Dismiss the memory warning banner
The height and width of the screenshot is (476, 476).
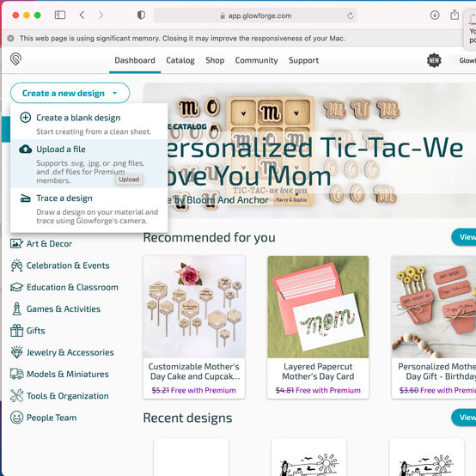pyautogui.click(x=10, y=39)
